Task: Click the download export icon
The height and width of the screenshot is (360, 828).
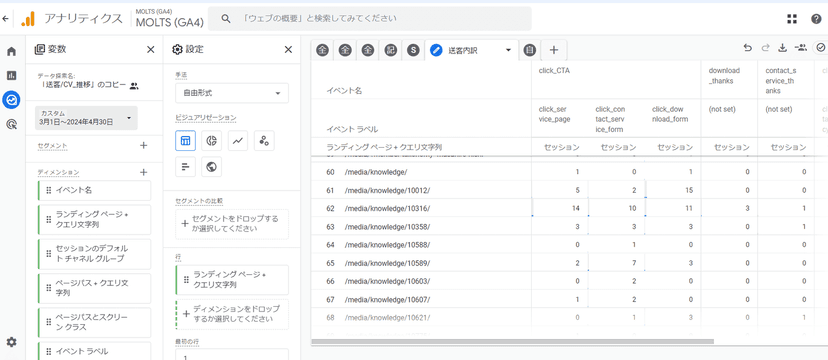Action: pos(783,48)
